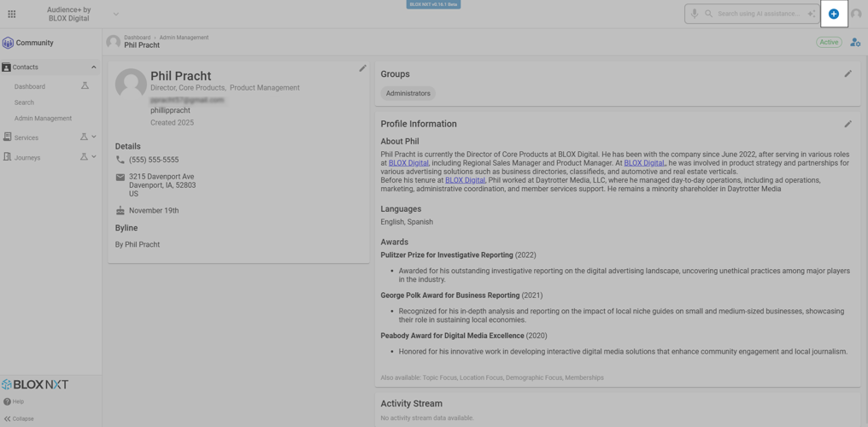Click the mail envelope address icon

[120, 177]
